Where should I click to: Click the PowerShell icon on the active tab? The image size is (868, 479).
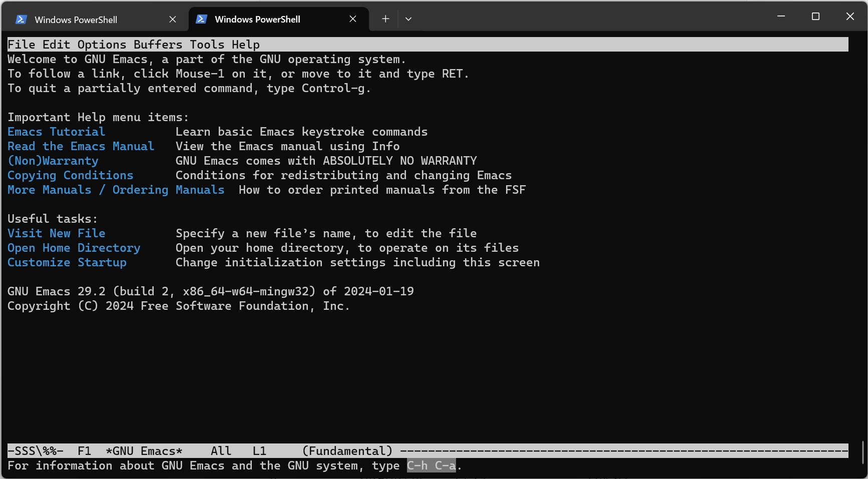(201, 19)
